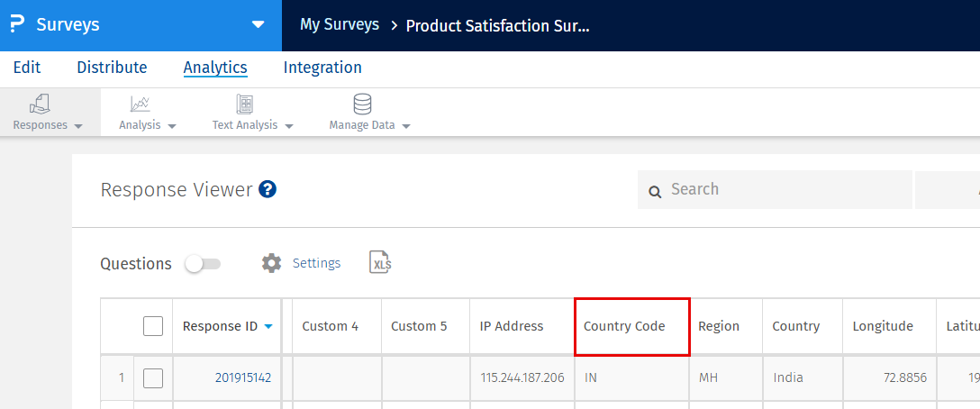Export responses with XLS icon
This screenshot has height=409, width=980.
point(380,262)
